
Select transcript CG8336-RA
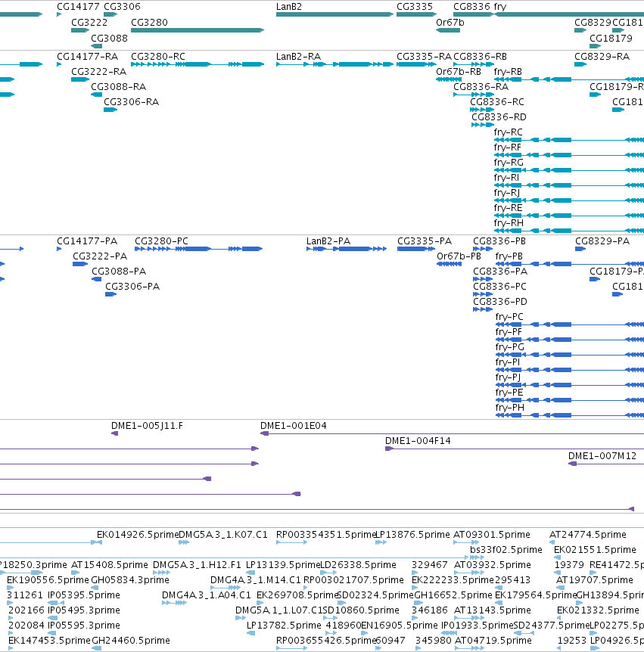pos(481,86)
